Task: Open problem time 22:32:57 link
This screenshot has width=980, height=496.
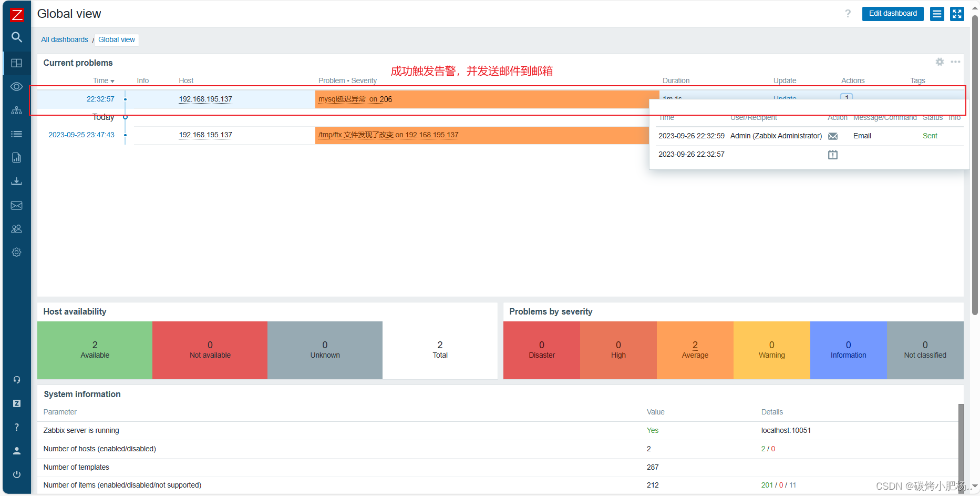Action: [x=100, y=99]
